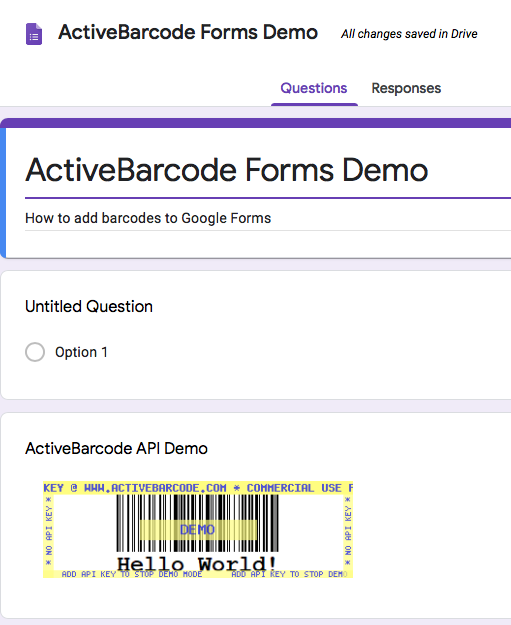Select the Hello World barcode image
This screenshot has height=625, width=511.
click(x=198, y=530)
